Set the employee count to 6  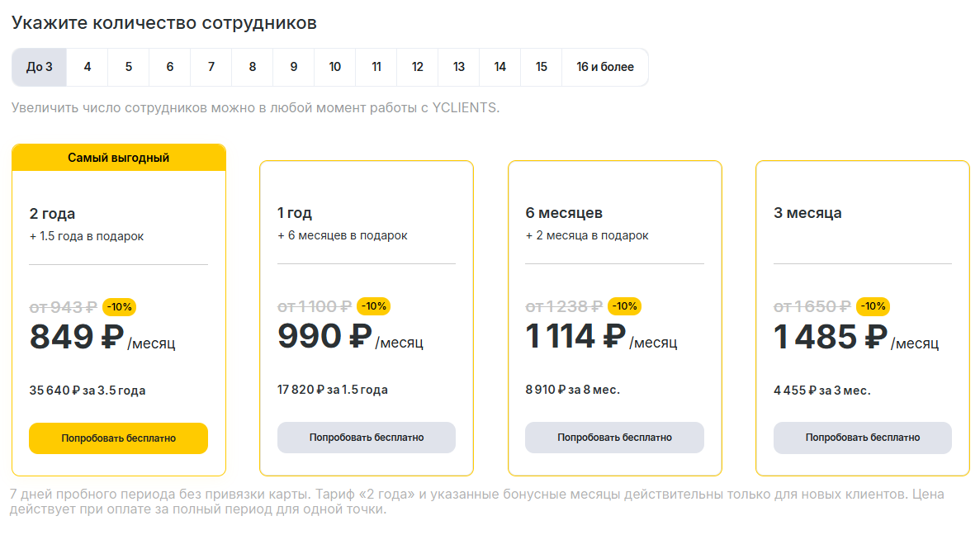point(170,67)
